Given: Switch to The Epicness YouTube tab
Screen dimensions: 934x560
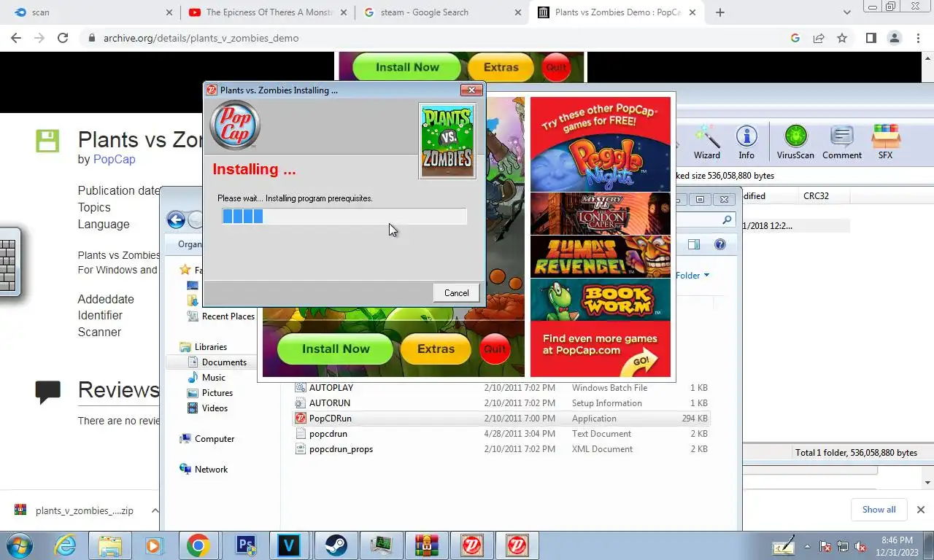Looking at the screenshot, I should point(269,12).
